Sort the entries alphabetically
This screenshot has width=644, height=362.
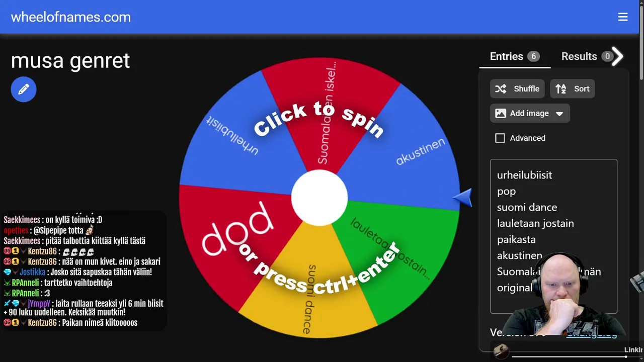[573, 89]
